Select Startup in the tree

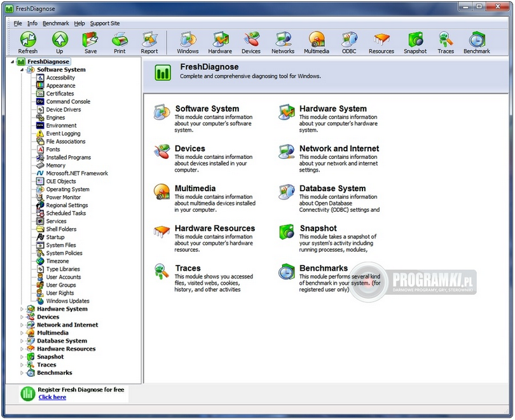[x=55, y=237]
